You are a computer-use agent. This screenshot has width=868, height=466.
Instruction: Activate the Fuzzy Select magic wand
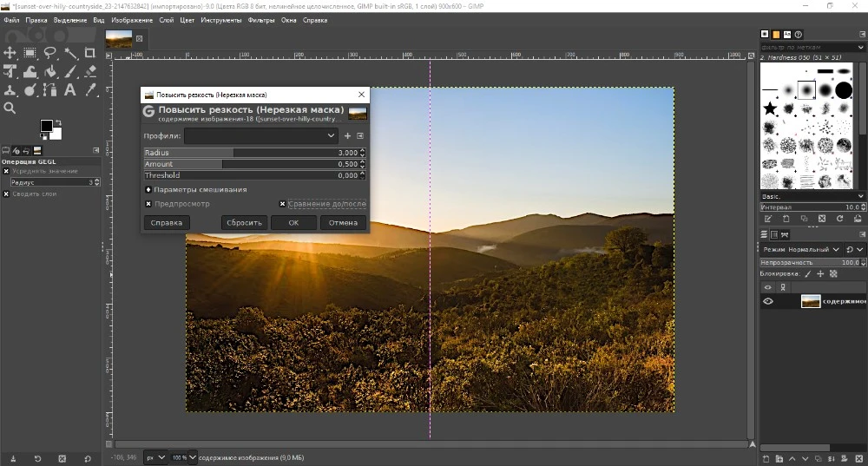pyautogui.click(x=70, y=53)
